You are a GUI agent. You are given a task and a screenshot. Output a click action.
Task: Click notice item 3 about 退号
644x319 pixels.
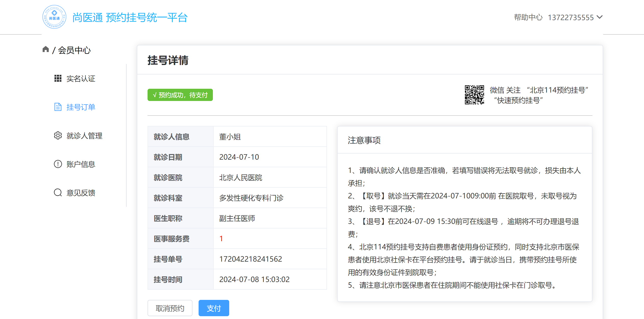coord(464,228)
